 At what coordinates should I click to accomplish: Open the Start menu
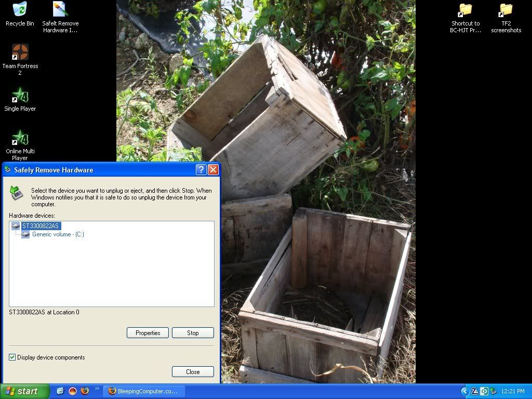pos(24,391)
